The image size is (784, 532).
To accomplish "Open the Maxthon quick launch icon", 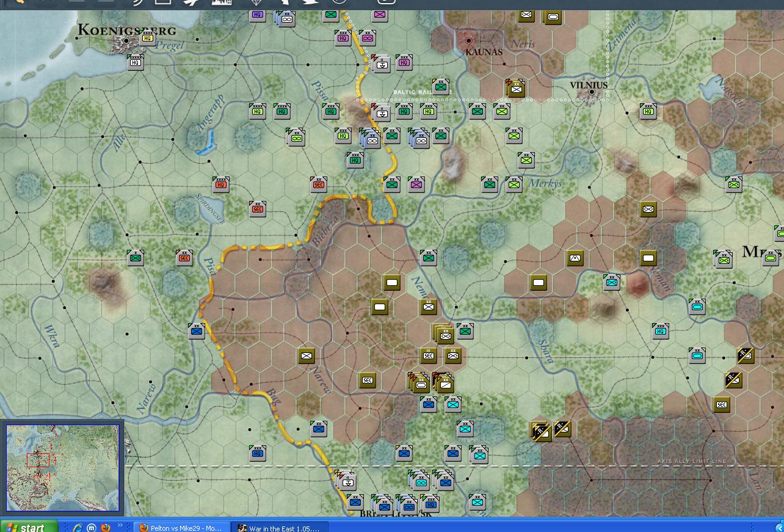I will coord(92,527).
